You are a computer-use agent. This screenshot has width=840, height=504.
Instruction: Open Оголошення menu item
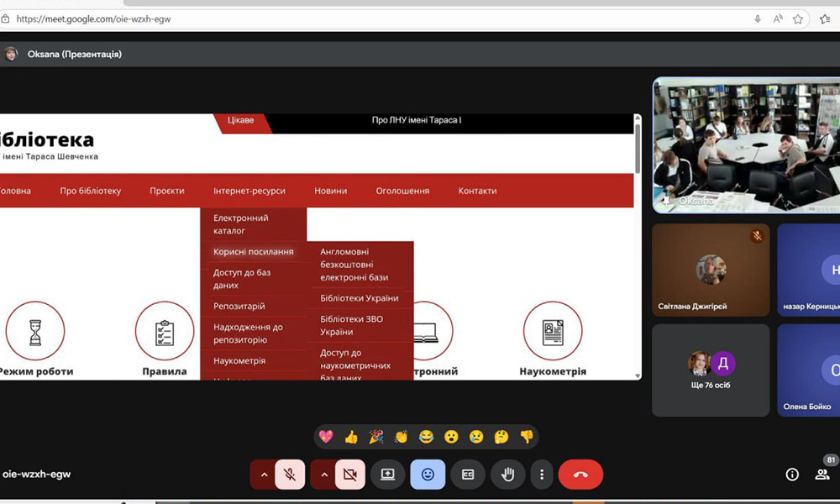402,191
